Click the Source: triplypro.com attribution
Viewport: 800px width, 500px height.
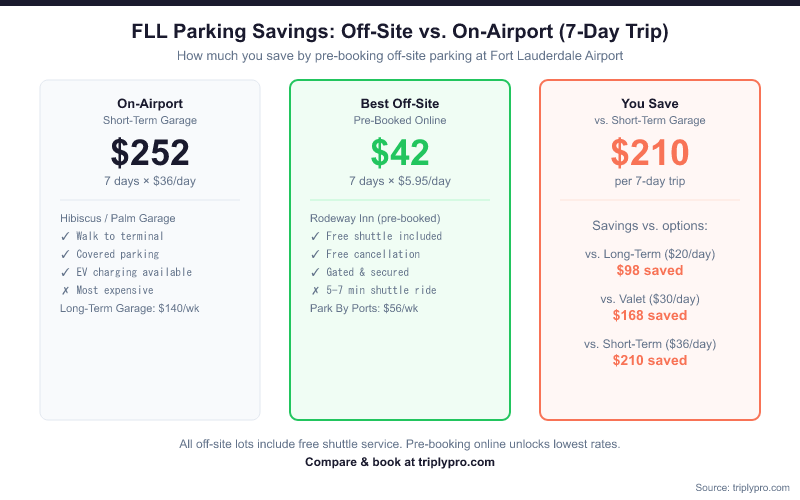tap(741, 487)
